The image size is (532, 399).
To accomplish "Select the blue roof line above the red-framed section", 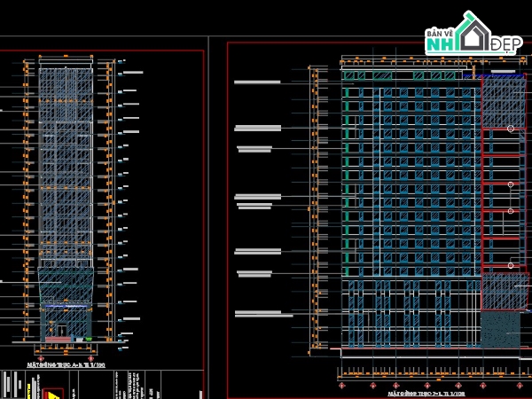I will tap(494, 76).
